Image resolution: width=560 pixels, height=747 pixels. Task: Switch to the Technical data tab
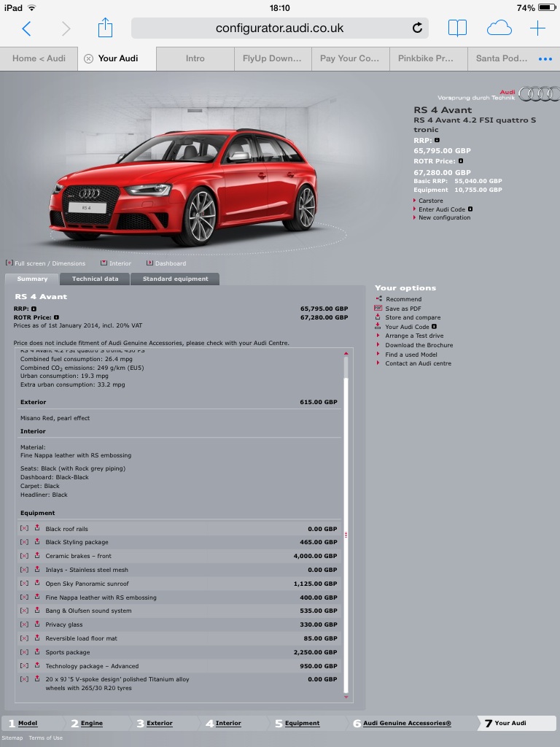click(96, 279)
